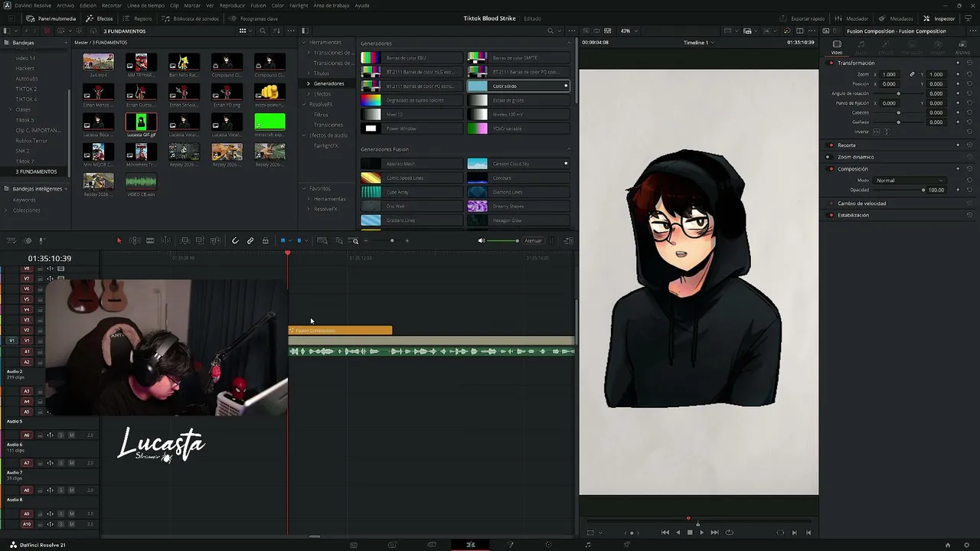Collapse the Herramientas tree
Image resolution: width=980 pixels, height=551 pixels.
(x=304, y=42)
